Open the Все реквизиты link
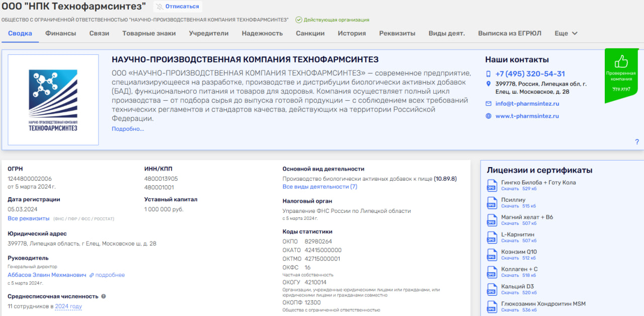 click(x=28, y=218)
